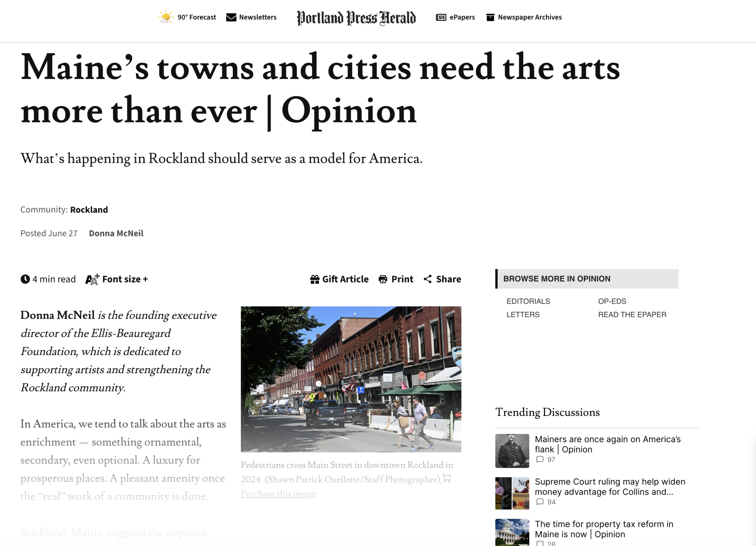Click comment bubble icon showing 94
The width and height of the screenshot is (756, 546).
[540, 502]
